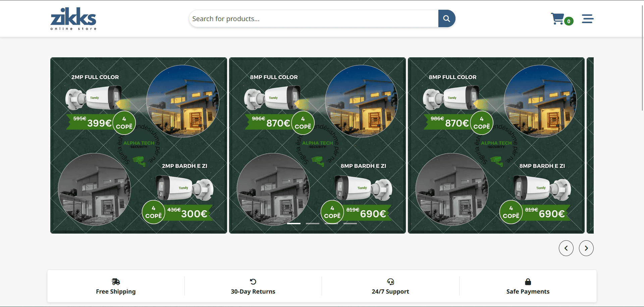The image size is (644, 307).
Task: Advance to the next carousel slide
Action: [586, 248]
